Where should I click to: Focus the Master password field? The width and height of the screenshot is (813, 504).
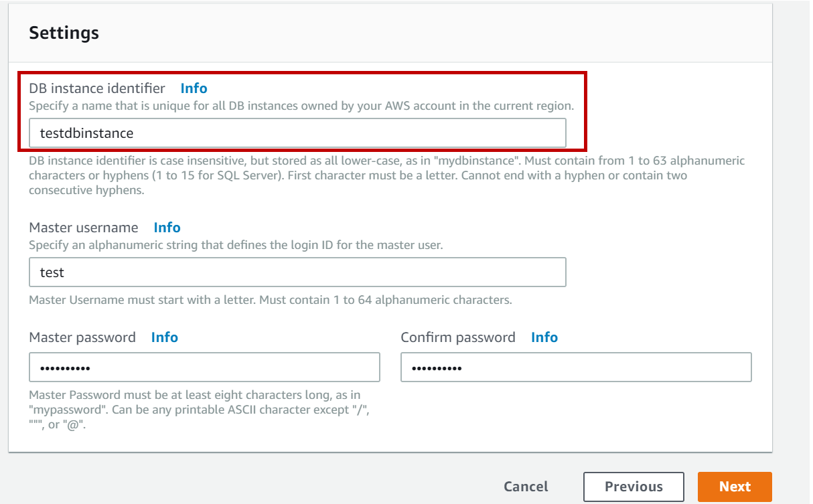point(204,367)
